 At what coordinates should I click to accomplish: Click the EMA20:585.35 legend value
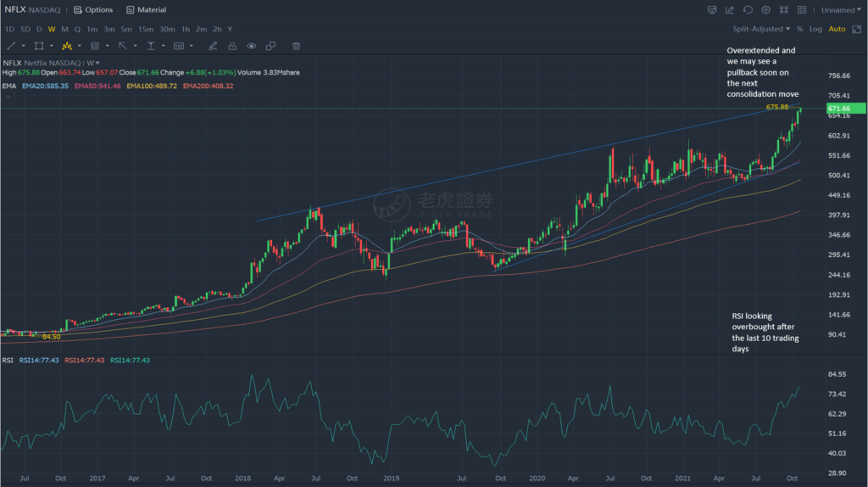point(45,86)
